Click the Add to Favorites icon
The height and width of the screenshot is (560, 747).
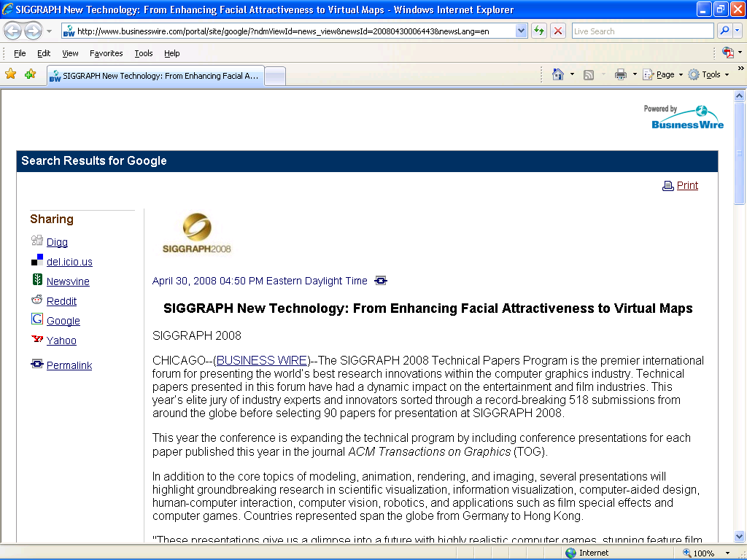click(30, 74)
